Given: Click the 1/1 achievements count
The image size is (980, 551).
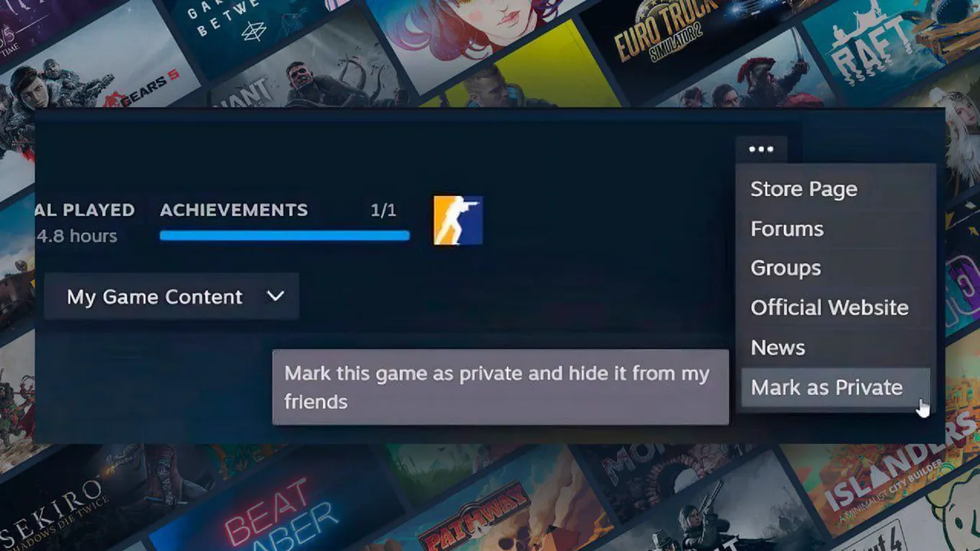Looking at the screenshot, I should pos(383,210).
